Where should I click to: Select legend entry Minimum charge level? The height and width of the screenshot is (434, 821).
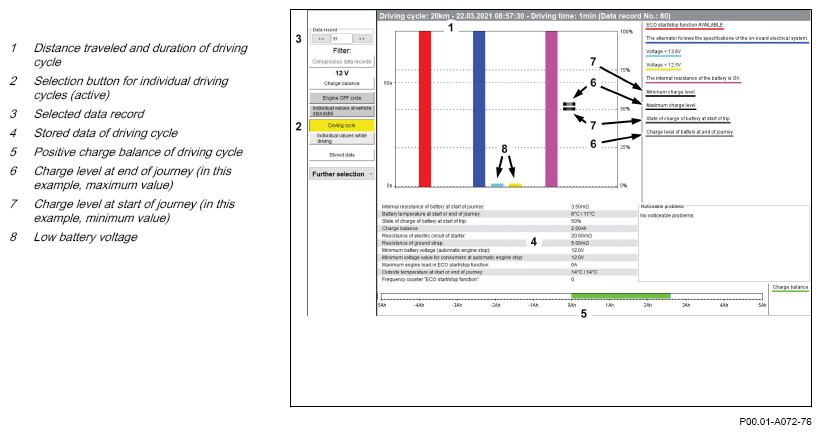pos(670,93)
